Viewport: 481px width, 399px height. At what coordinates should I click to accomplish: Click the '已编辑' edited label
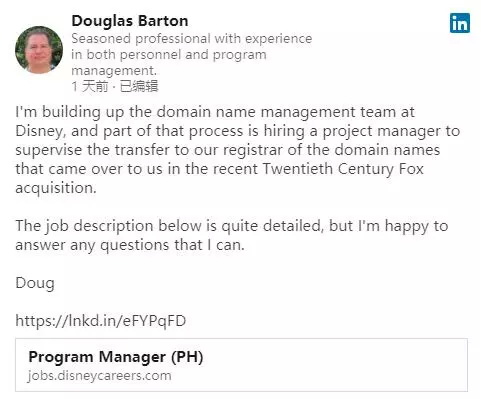click(x=139, y=86)
